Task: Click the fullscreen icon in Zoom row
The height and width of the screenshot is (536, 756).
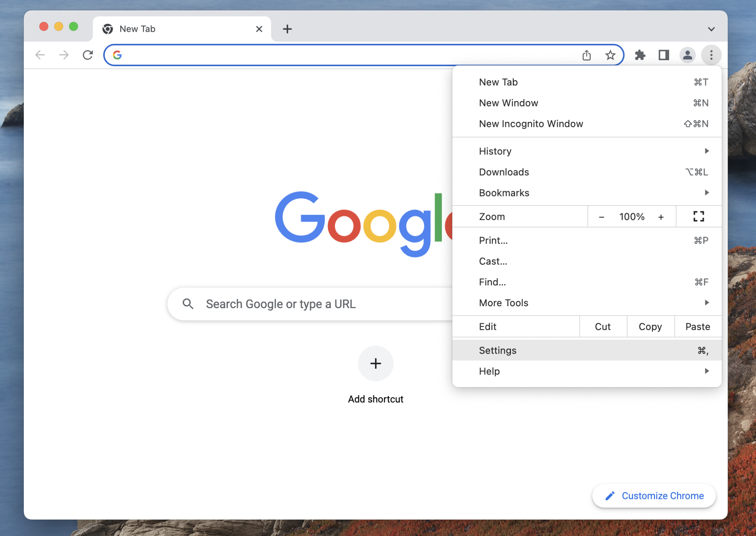Action: point(699,217)
